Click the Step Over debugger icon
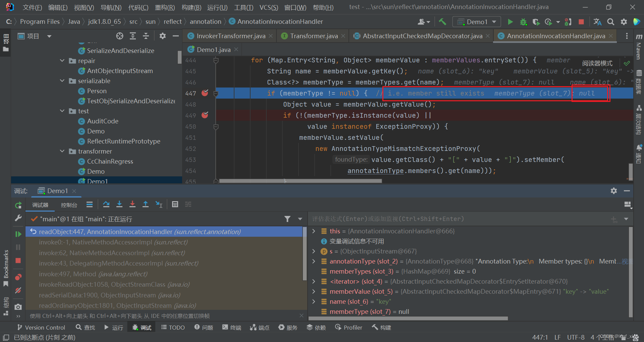The width and height of the screenshot is (644, 342). 106,204
